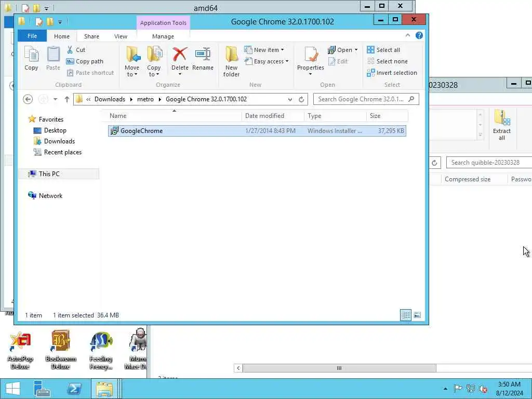The image size is (532, 399).
Task: Click Copy path in the ribbon
Action: tap(85, 61)
